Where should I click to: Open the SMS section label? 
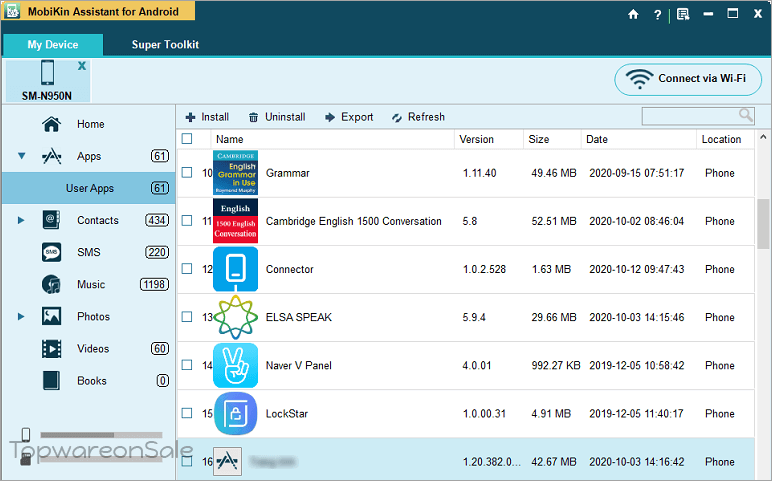(x=89, y=252)
